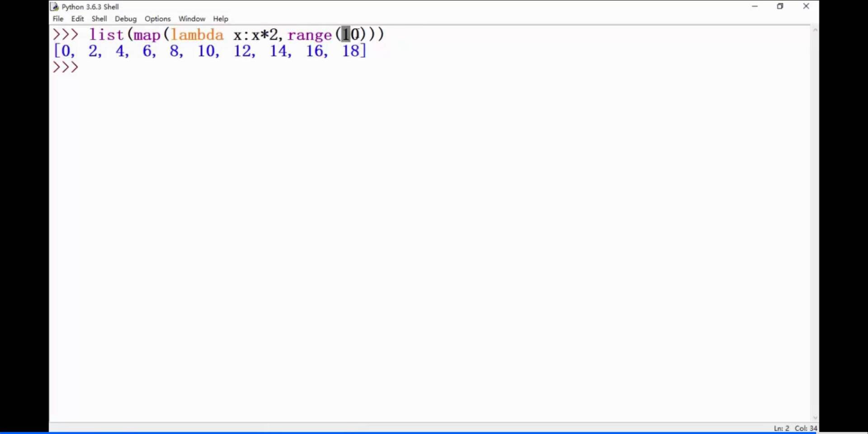Screen dimensions: 868x434
Task: Click the 'map' builtin in the input line
Action: (x=147, y=36)
